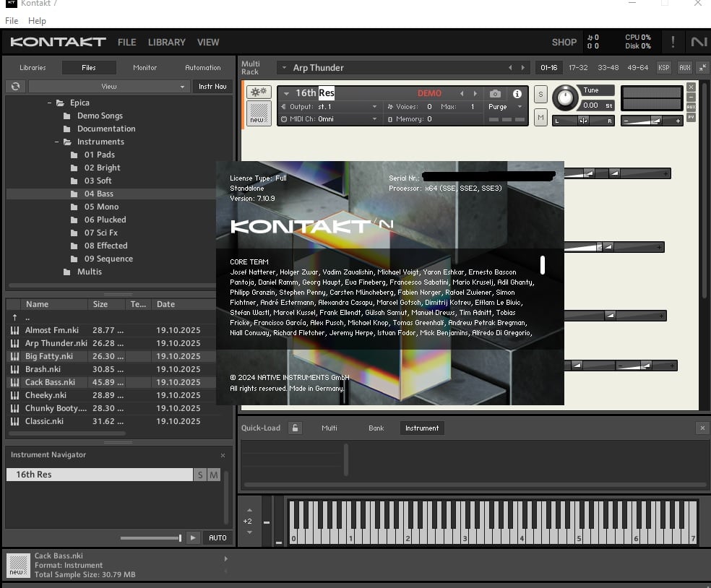
Task: Mute 16th Res in Instrument Navigator
Action: [214, 475]
